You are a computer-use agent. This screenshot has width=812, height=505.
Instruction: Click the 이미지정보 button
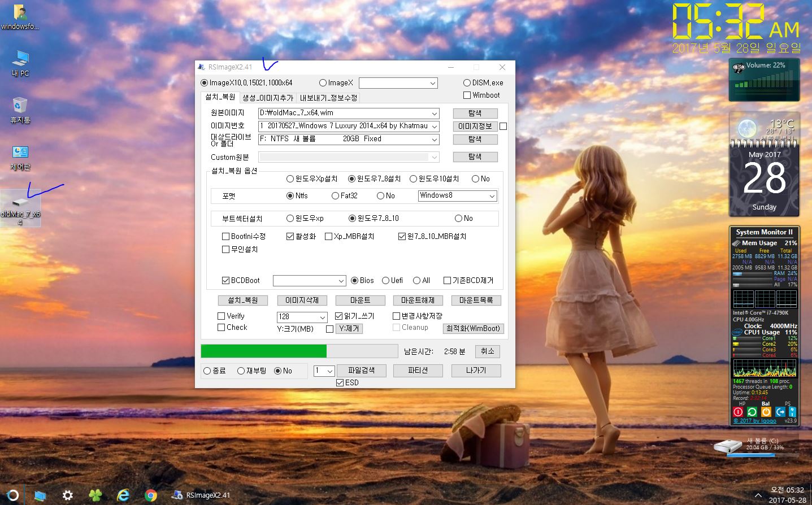[x=475, y=126]
